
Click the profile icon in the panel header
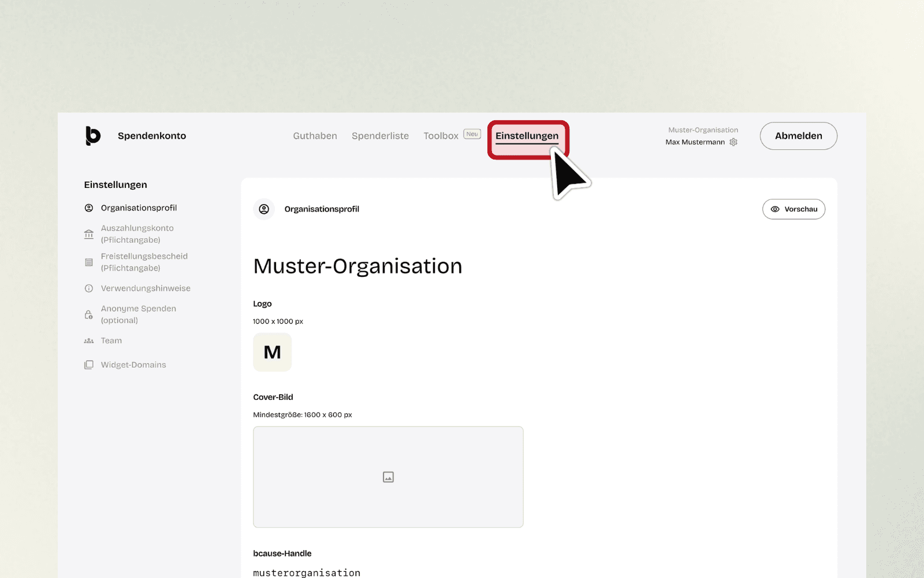pos(264,209)
